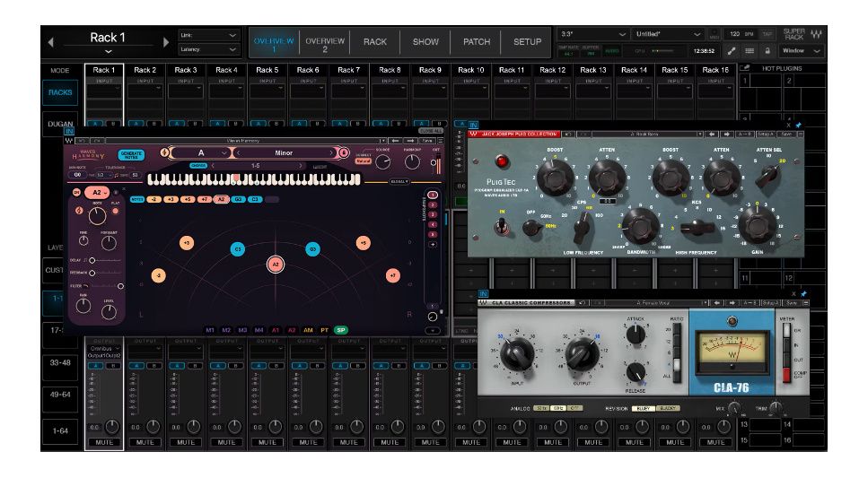
Task: Toggle the voice On button beside A2
Action: click(76, 192)
